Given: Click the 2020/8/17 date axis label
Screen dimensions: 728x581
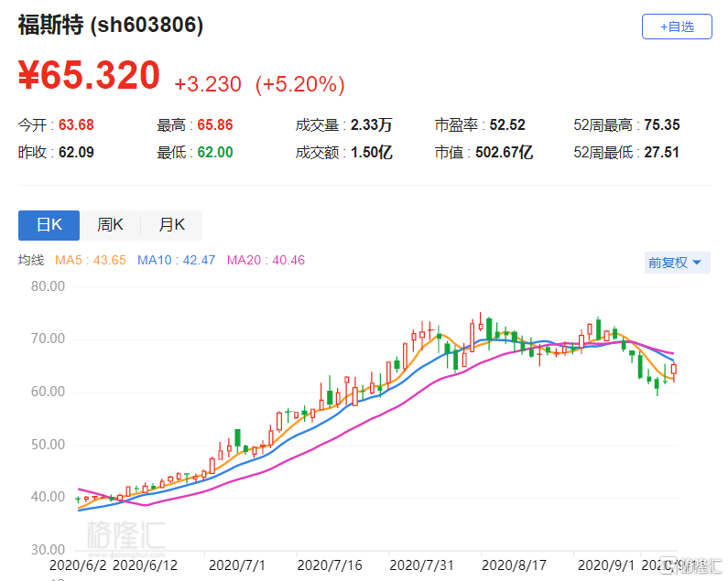Looking at the screenshot, I should click(x=514, y=565).
